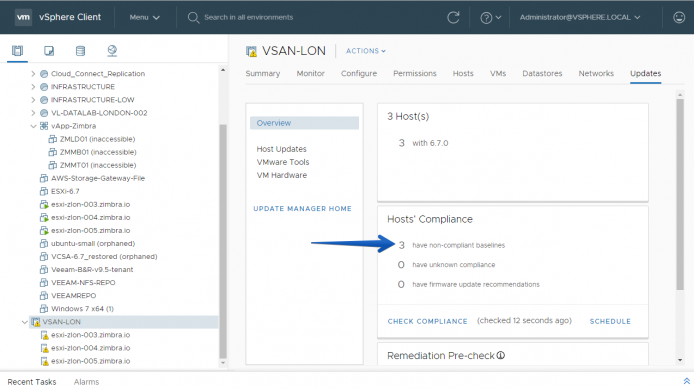Click the Windows 7 x64 VM icon
The width and height of the screenshot is (694, 389).
(x=44, y=308)
